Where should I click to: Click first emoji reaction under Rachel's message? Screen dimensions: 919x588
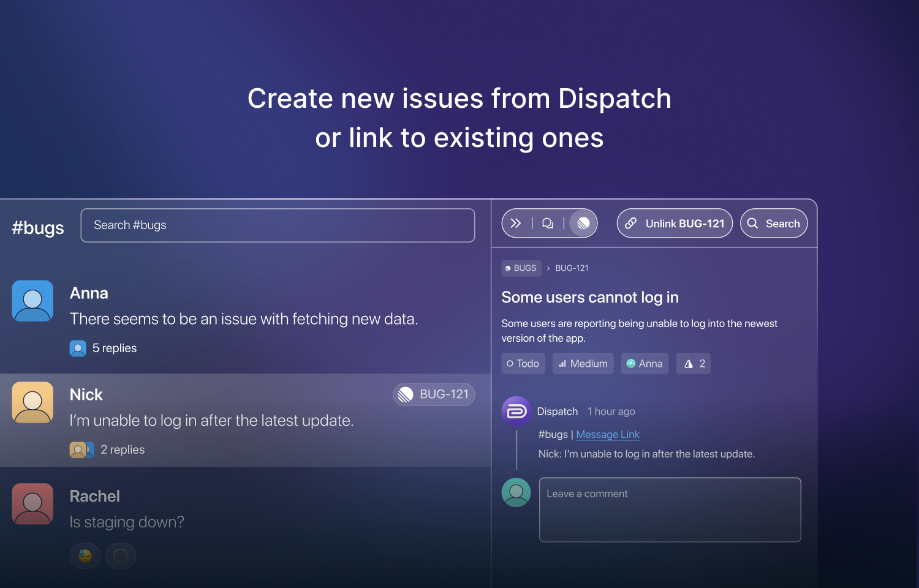point(85,556)
